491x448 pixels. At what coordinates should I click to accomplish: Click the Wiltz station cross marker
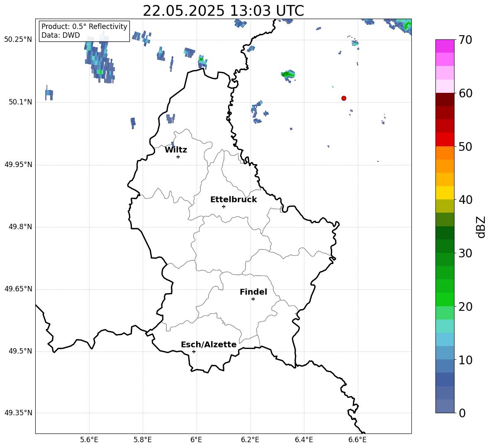(x=178, y=157)
